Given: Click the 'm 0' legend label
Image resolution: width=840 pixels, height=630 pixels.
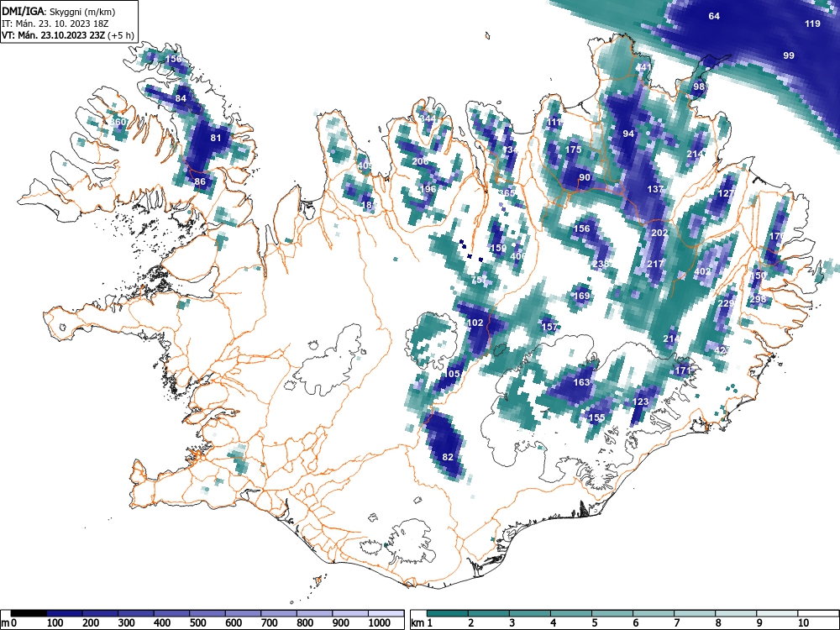Looking at the screenshot, I should [x=9, y=623].
